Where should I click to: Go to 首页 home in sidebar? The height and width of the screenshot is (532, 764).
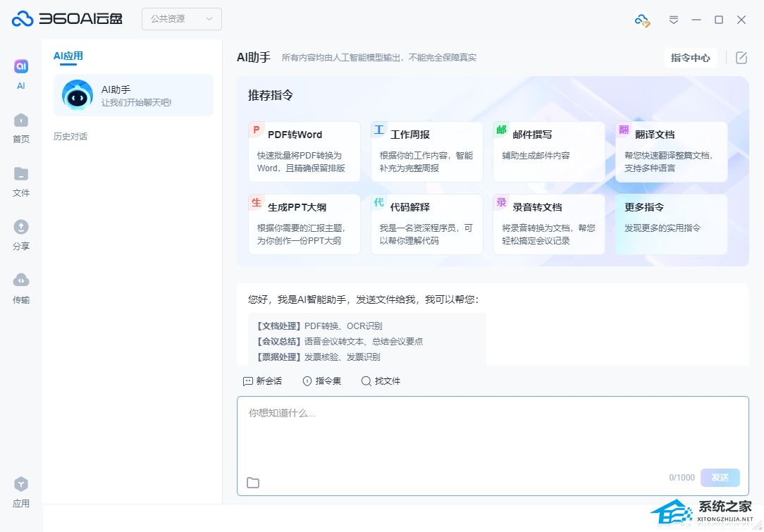click(21, 128)
